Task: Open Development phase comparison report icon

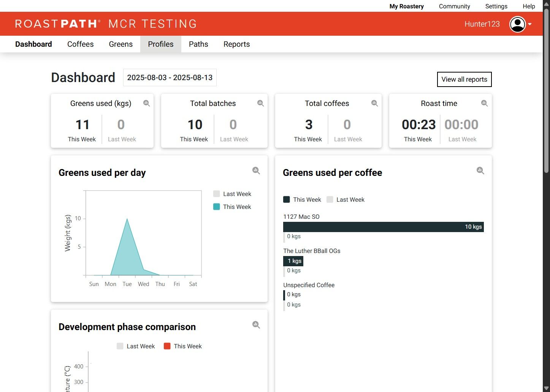Action: point(256,325)
